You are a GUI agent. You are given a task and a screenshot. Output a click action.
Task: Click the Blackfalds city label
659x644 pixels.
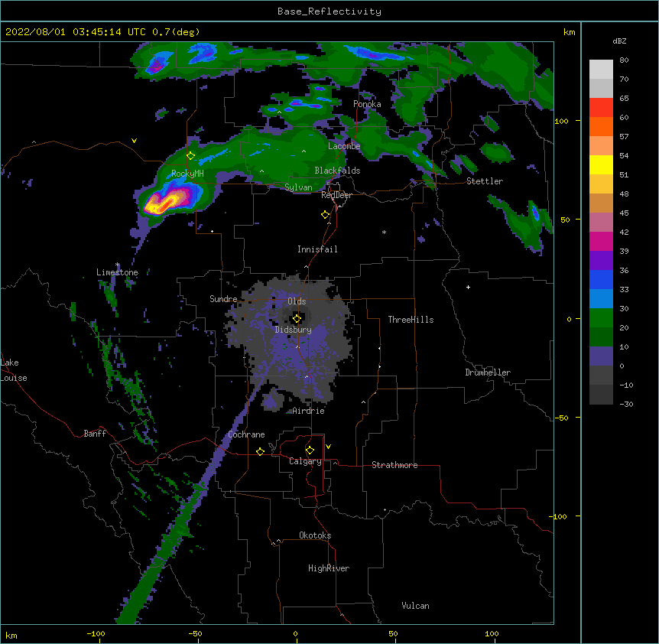[x=337, y=171]
